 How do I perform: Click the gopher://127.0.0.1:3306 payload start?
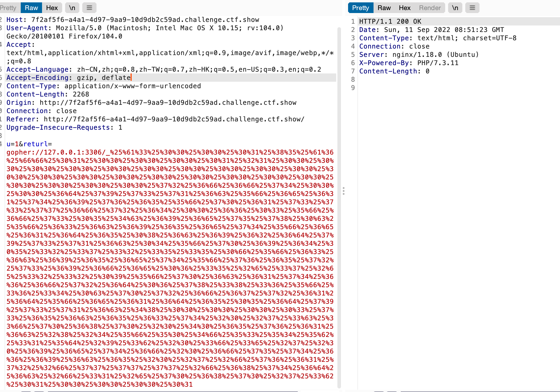point(54,152)
